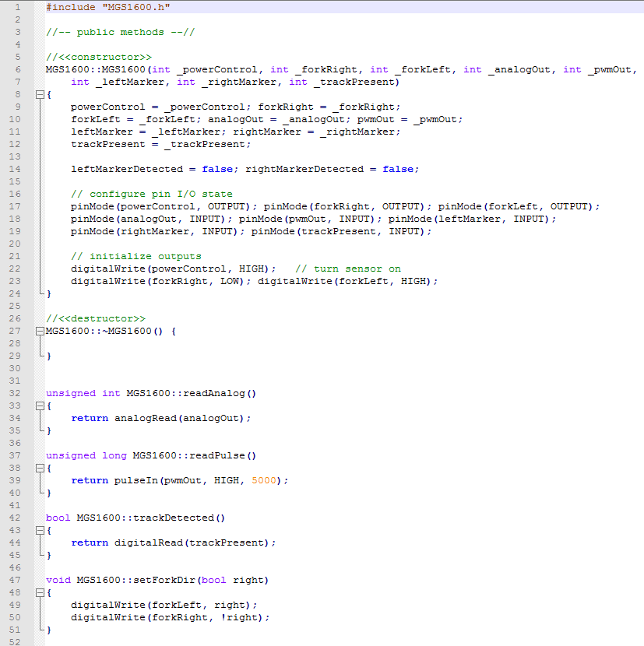Click the '//<<constructor>>' comment
644x646 pixels.
pyautogui.click(x=99, y=57)
